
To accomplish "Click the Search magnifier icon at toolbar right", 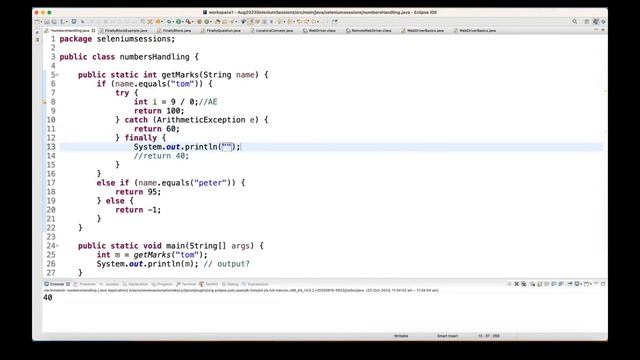I will point(575,22).
